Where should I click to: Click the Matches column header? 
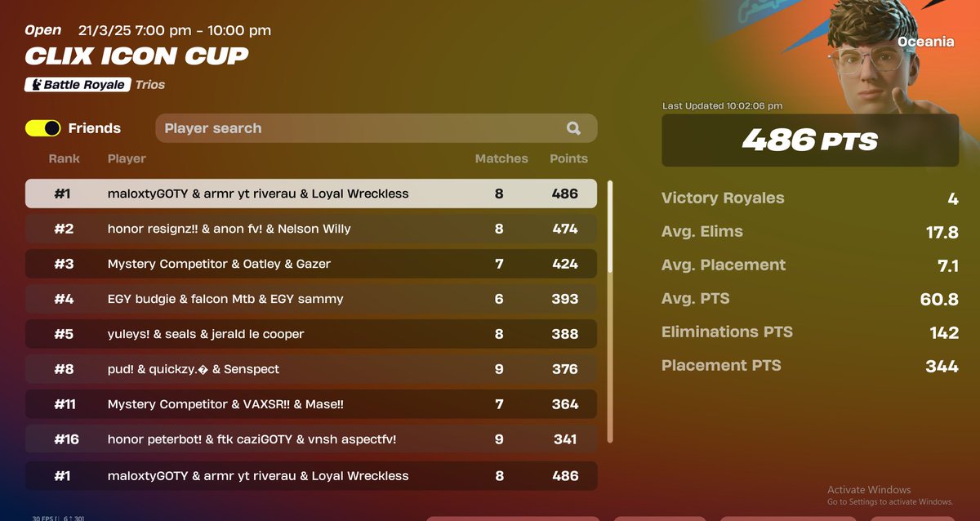pyautogui.click(x=501, y=158)
